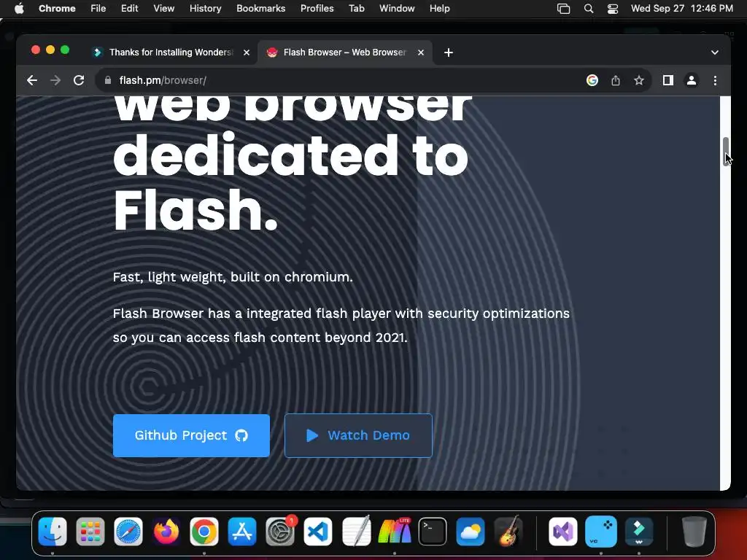Open Visual Studio from the Dock
Screen dimensions: 747x560
coord(563,531)
